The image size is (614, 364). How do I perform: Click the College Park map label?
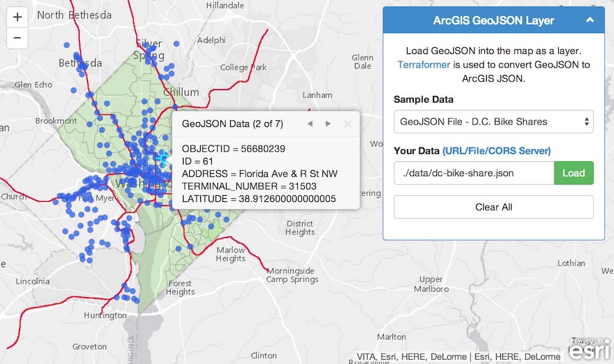point(243,68)
